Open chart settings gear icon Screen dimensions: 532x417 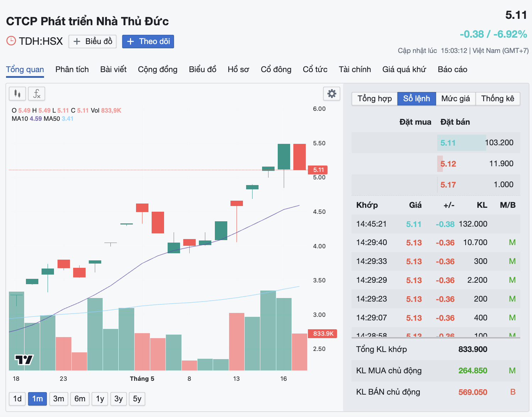[x=332, y=94]
